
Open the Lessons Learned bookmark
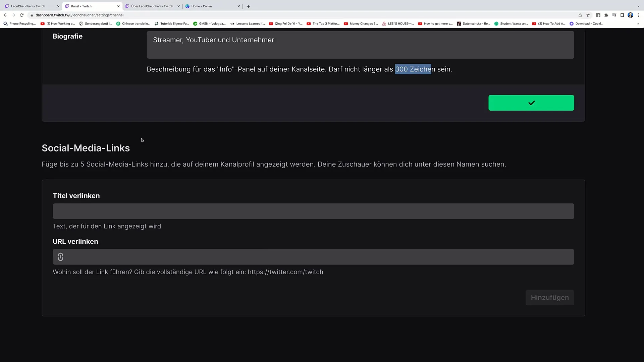(x=248, y=23)
